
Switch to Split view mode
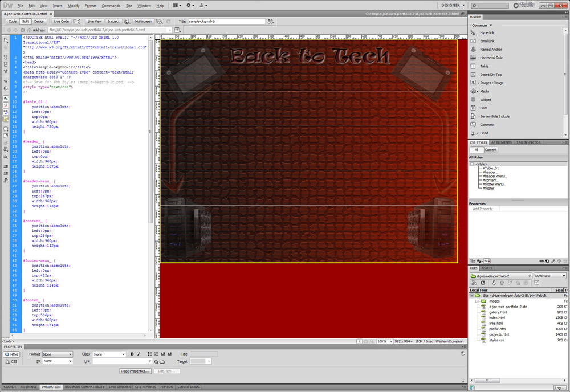pyautogui.click(x=26, y=21)
